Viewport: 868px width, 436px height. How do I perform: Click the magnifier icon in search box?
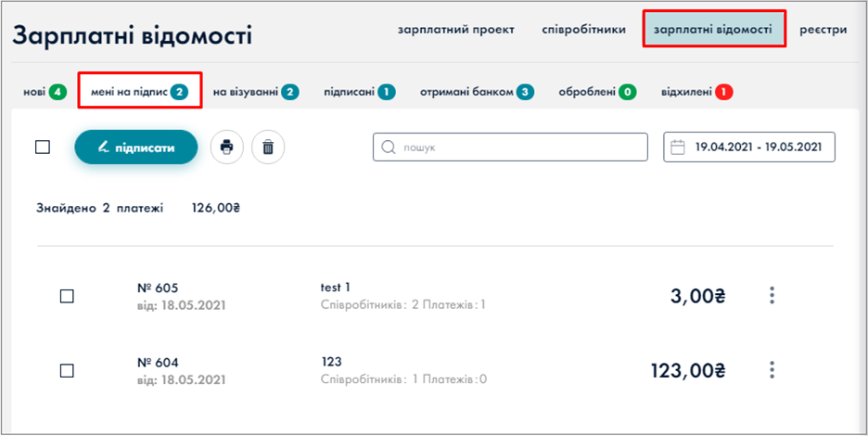tap(389, 147)
